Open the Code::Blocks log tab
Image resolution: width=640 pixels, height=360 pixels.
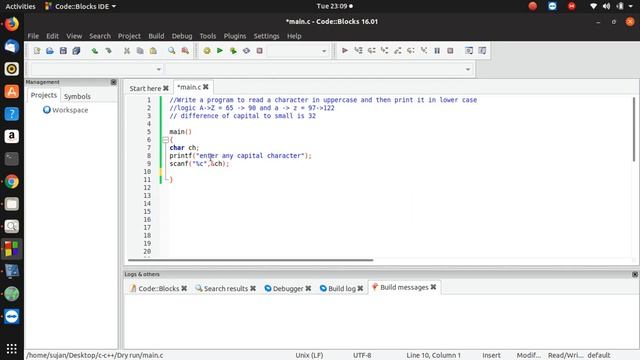point(158,288)
